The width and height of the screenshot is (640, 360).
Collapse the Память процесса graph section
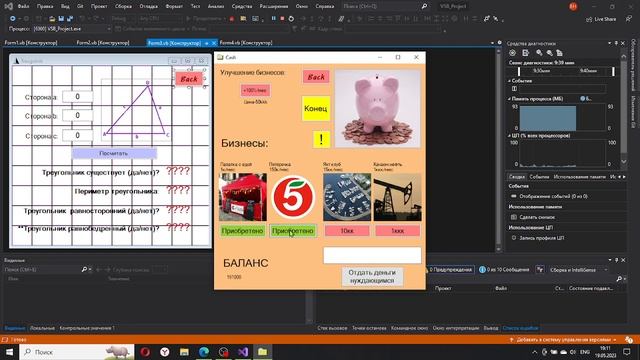509,98
